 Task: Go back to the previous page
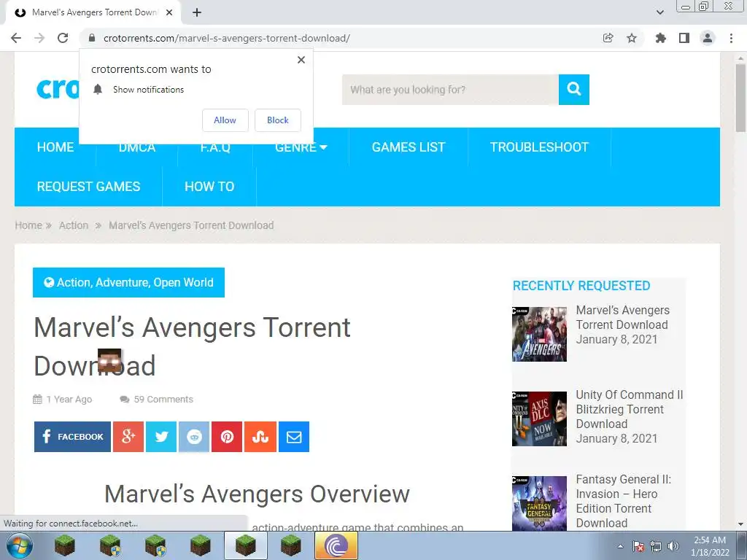[16, 38]
